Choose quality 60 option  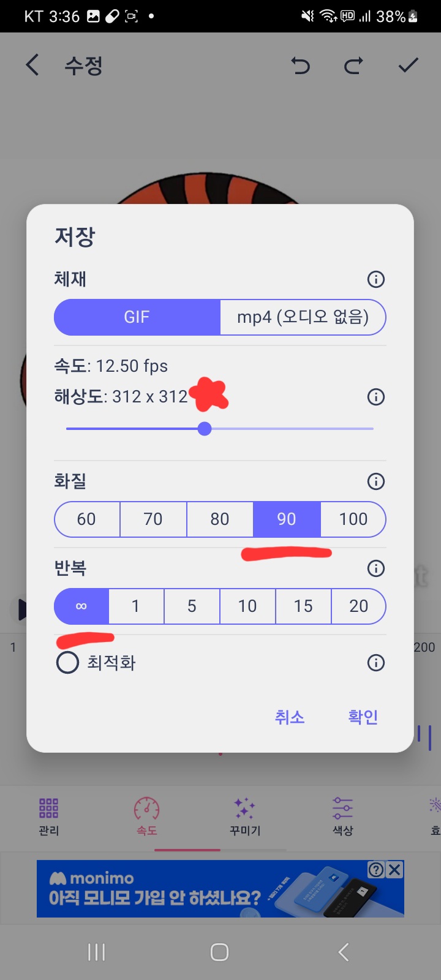coord(86,519)
